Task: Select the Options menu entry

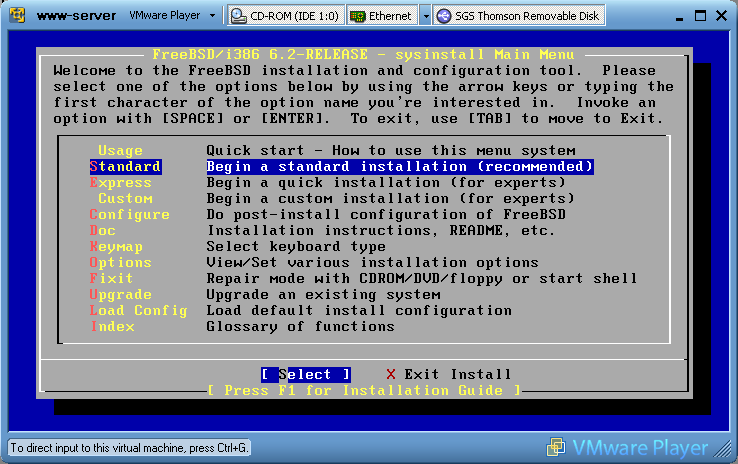Action: click(120, 263)
